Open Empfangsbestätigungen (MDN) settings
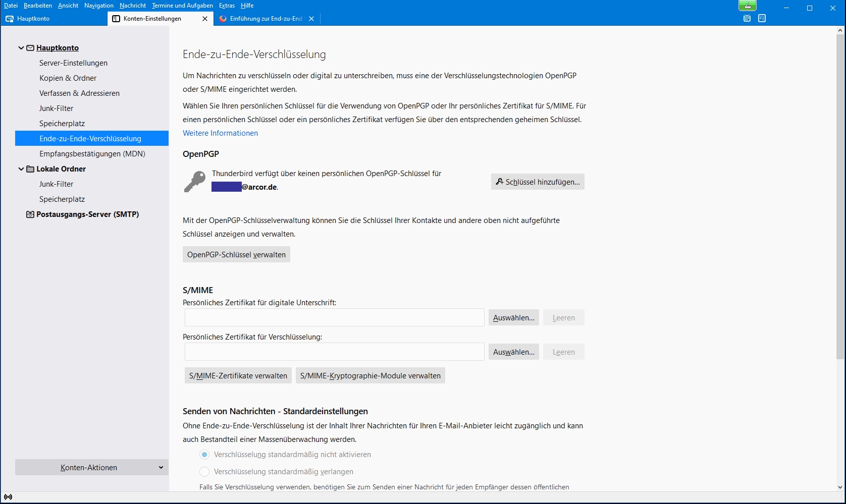 click(x=92, y=154)
